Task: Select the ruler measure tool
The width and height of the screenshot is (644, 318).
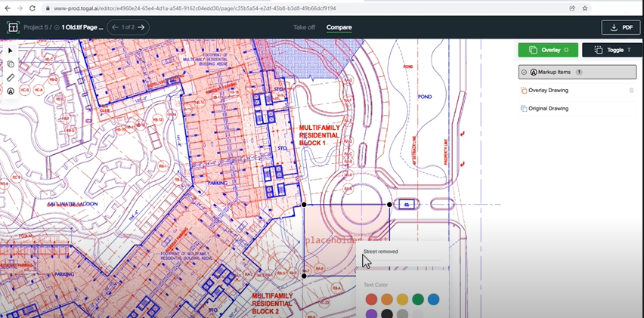Action: (x=11, y=78)
